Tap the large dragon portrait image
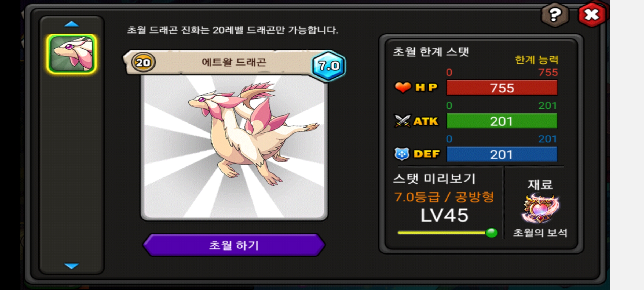This screenshot has height=290, width=644. pos(234,147)
